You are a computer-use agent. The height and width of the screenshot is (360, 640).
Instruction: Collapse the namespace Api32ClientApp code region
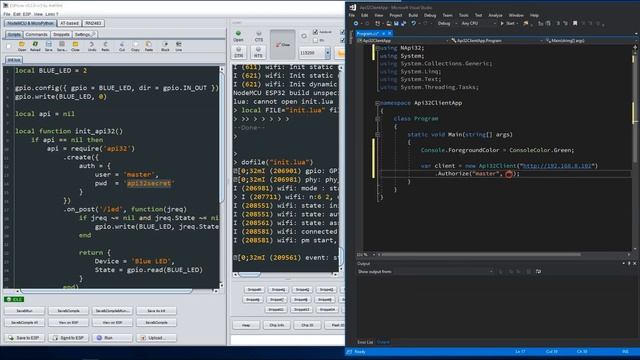coord(378,103)
